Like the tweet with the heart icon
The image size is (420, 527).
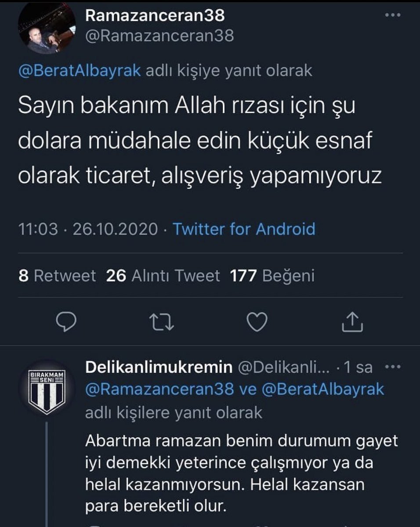[x=257, y=323]
